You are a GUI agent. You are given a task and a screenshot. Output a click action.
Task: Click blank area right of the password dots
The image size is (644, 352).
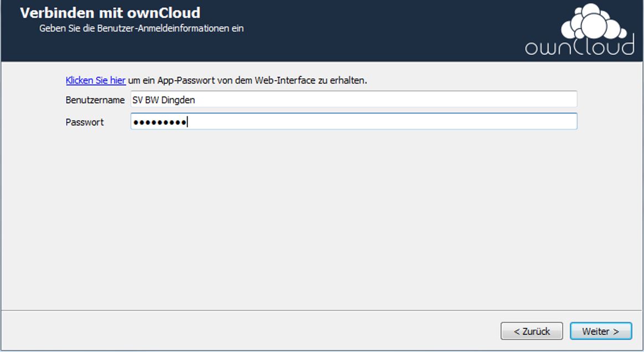[x=387, y=122]
